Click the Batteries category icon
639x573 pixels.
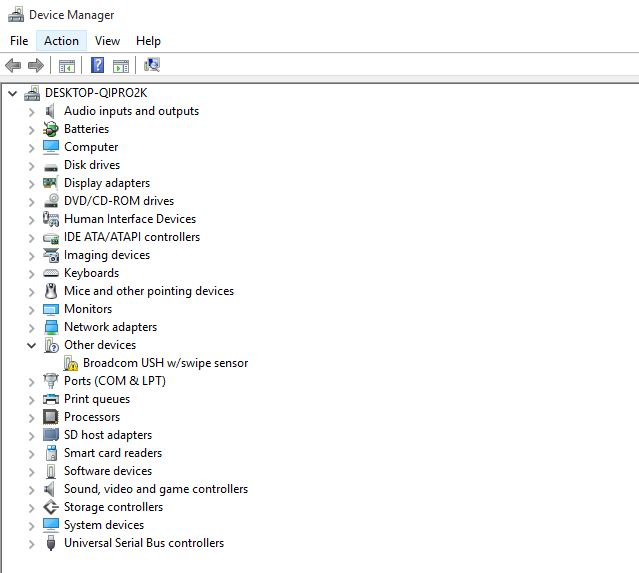51,129
